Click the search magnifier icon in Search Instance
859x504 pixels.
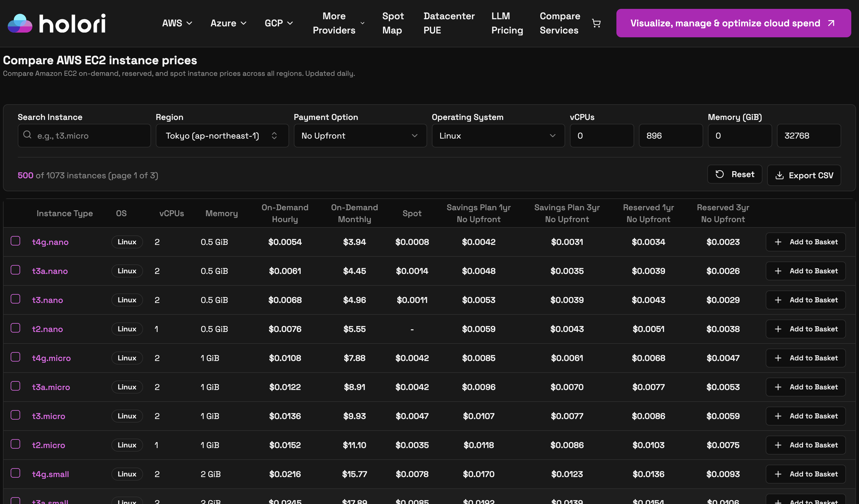pos(27,135)
